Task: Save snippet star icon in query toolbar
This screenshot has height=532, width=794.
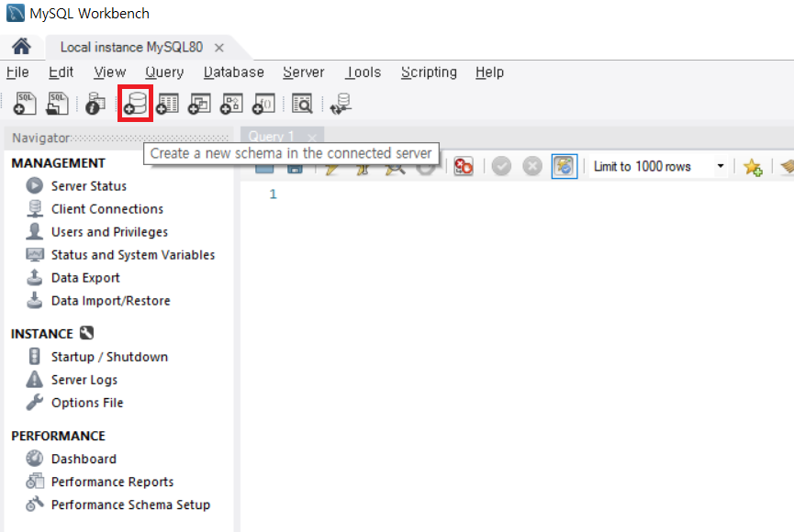Action: (753, 167)
